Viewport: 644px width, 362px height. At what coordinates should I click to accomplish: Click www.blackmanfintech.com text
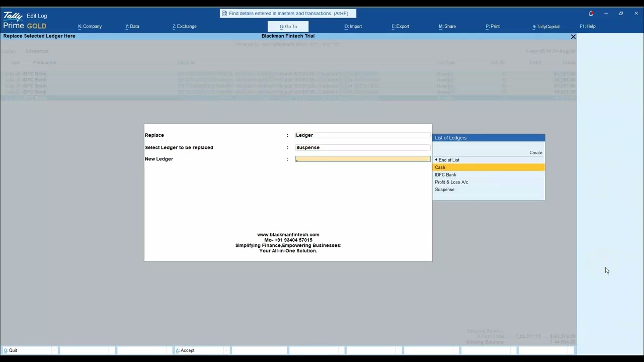(x=288, y=235)
